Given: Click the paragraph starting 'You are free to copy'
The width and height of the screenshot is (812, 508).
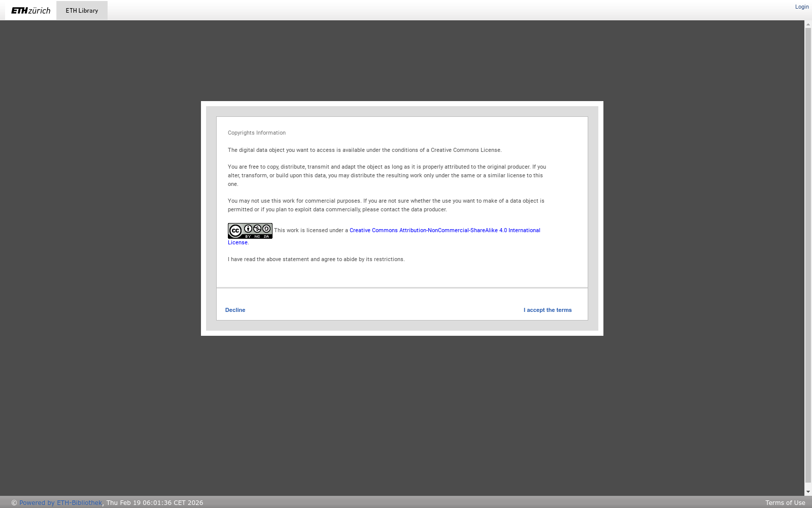Looking at the screenshot, I should point(387,175).
